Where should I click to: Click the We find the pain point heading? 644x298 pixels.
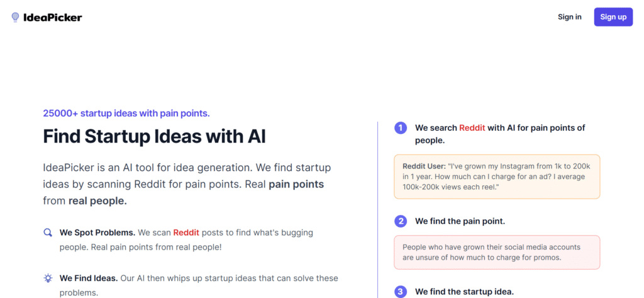tap(460, 221)
